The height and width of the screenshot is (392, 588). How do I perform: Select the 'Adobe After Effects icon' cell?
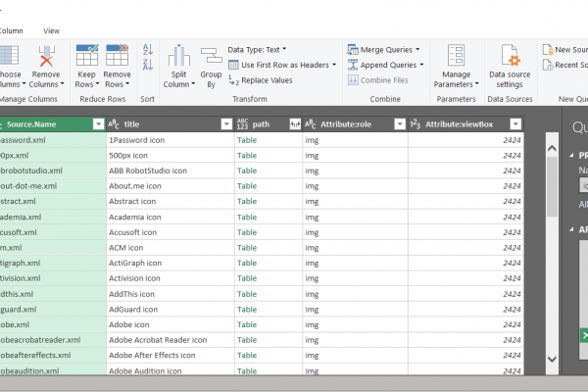(171, 356)
